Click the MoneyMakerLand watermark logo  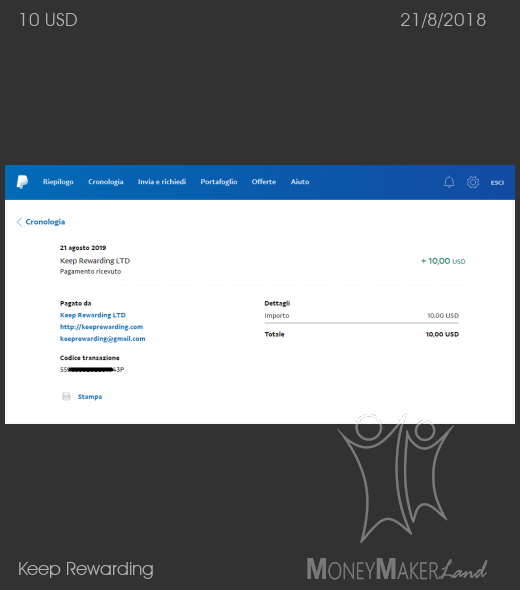(x=397, y=497)
